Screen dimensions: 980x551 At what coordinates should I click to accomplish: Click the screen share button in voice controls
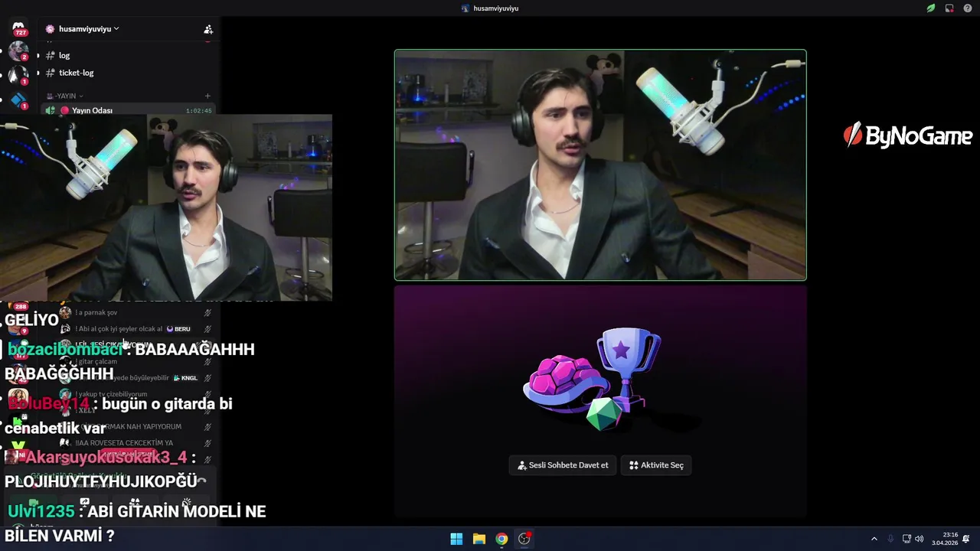click(85, 503)
